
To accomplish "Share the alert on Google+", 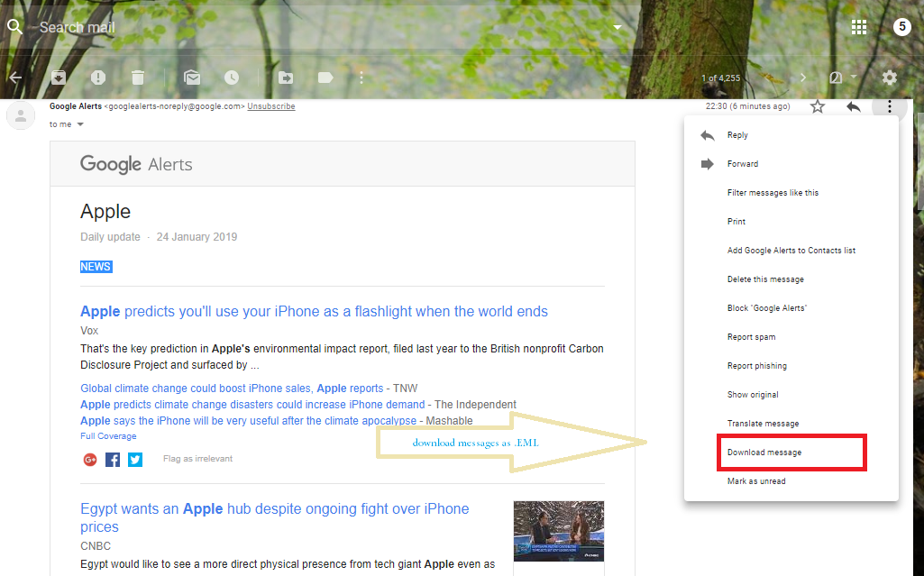I will [x=89, y=459].
